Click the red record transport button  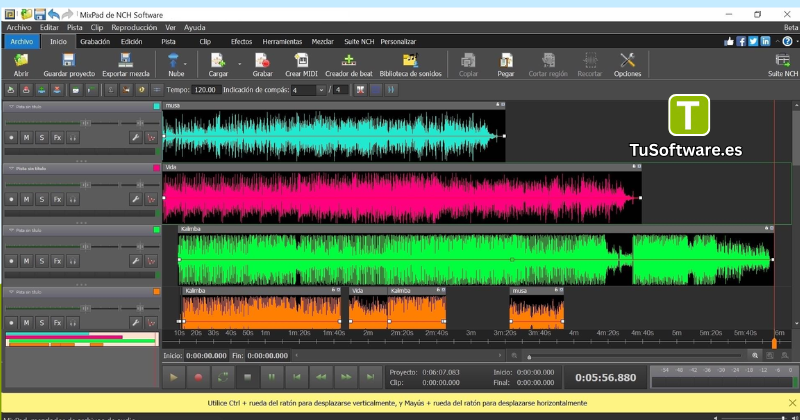(198, 377)
